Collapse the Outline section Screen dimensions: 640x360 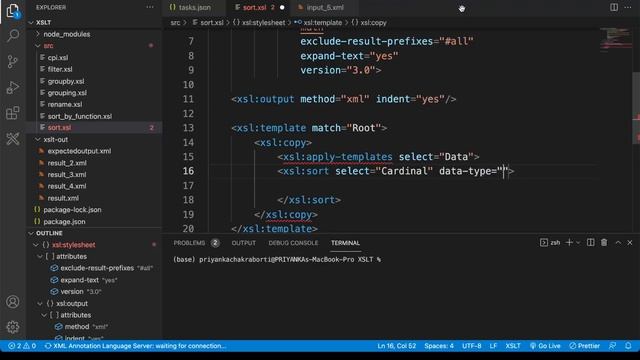(94, 233)
